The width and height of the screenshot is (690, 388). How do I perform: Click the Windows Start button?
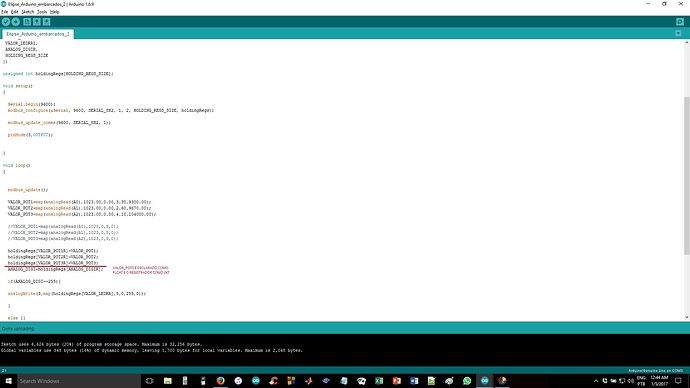click(8, 381)
